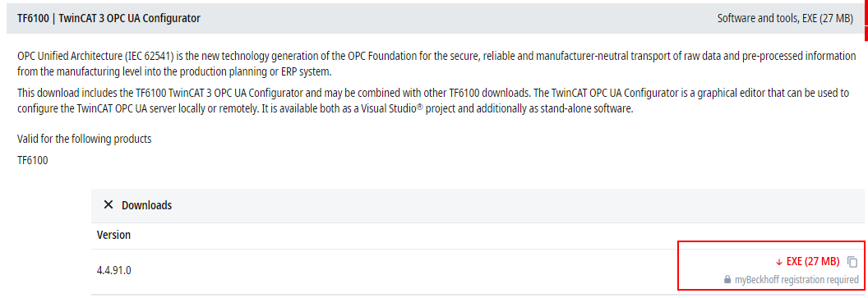Click the red download arrow icon
Viewport: 868px width, 298px height.
pos(779,262)
